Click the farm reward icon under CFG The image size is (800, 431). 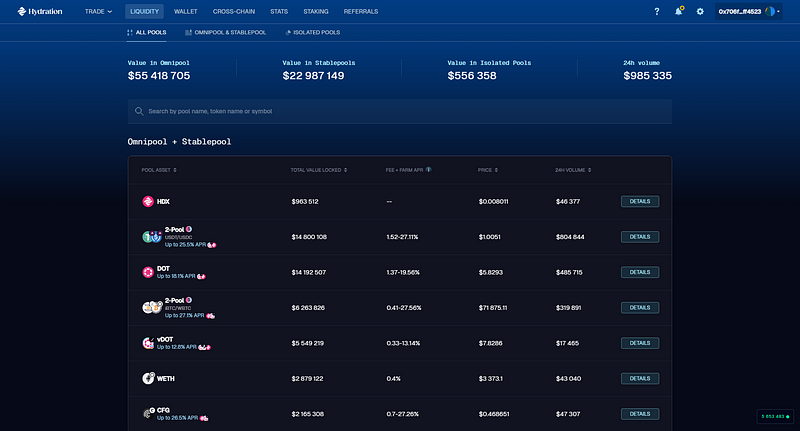coord(204,418)
